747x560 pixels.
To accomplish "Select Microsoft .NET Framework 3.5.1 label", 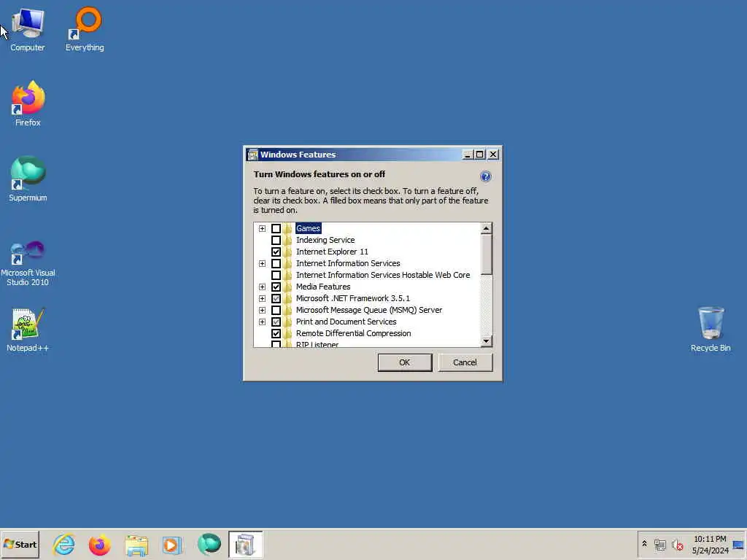I will pos(353,298).
